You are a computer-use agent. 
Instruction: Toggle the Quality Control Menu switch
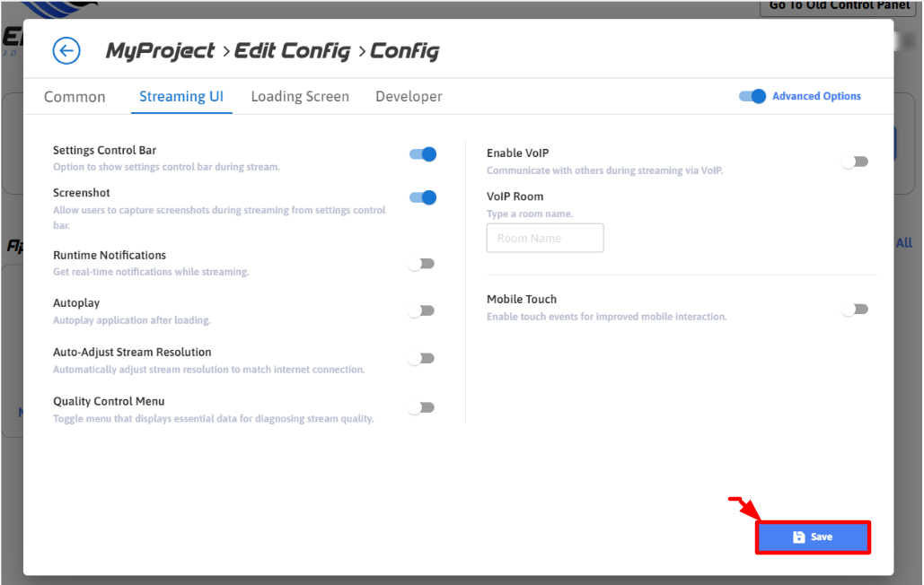(x=421, y=407)
